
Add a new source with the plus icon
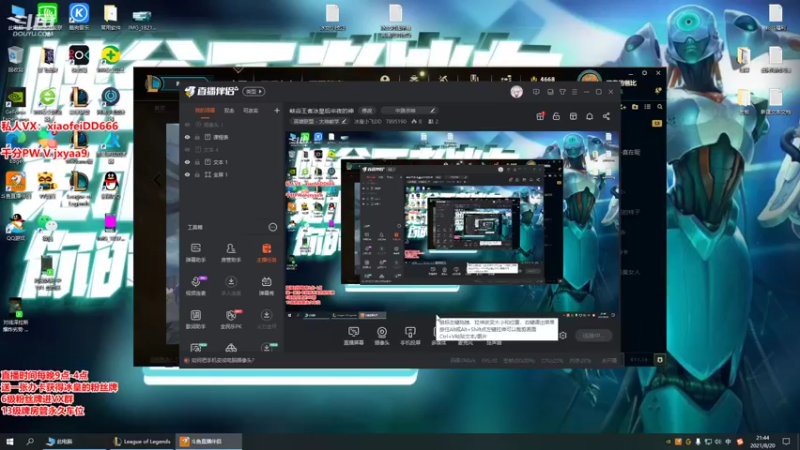point(277,110)
